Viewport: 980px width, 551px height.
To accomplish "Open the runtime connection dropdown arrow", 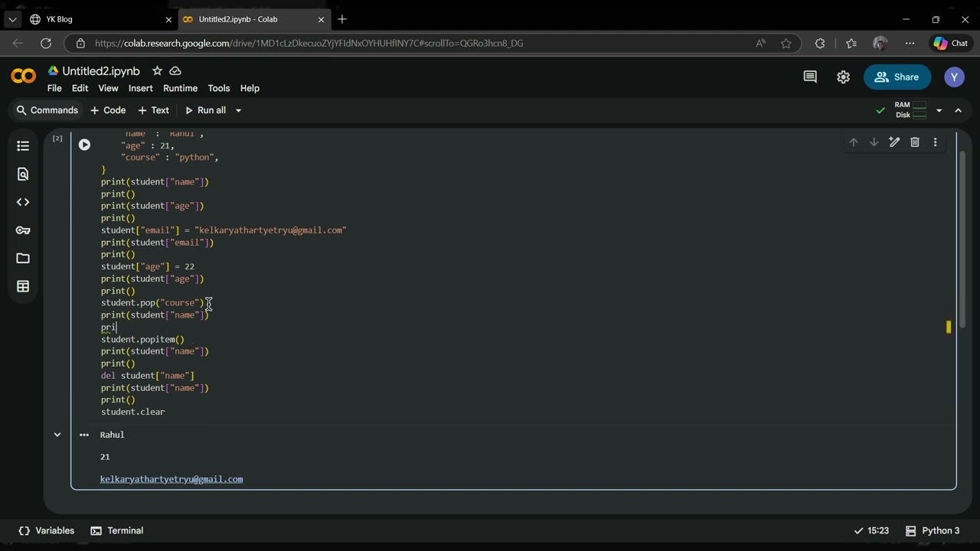I will 939,110.
